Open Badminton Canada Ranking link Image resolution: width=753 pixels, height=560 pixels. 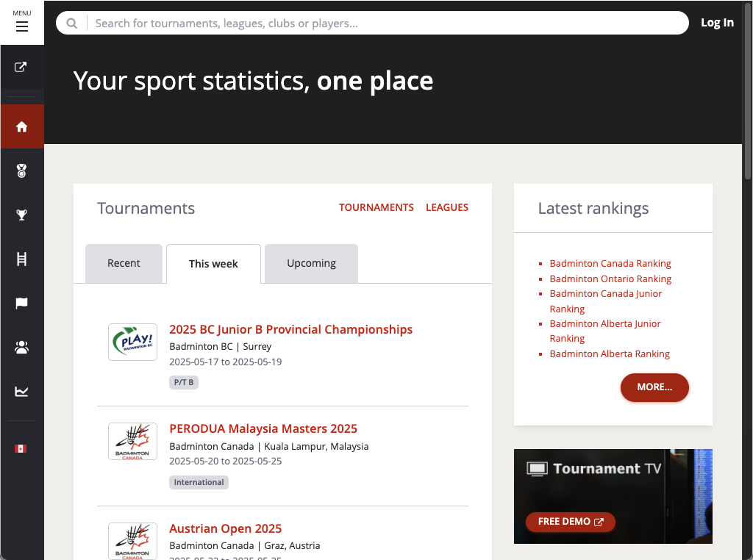[610, 263]
